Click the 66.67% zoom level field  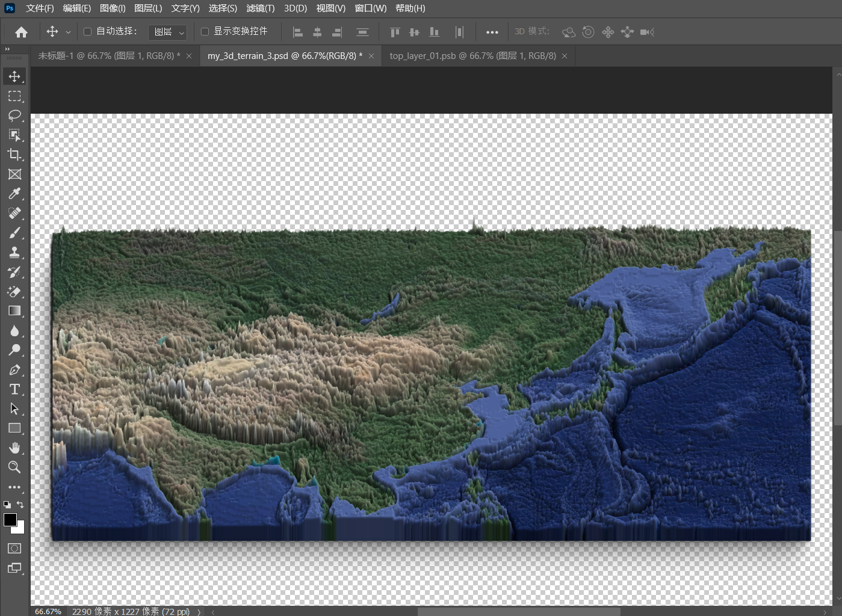click(x=48, y=611)
